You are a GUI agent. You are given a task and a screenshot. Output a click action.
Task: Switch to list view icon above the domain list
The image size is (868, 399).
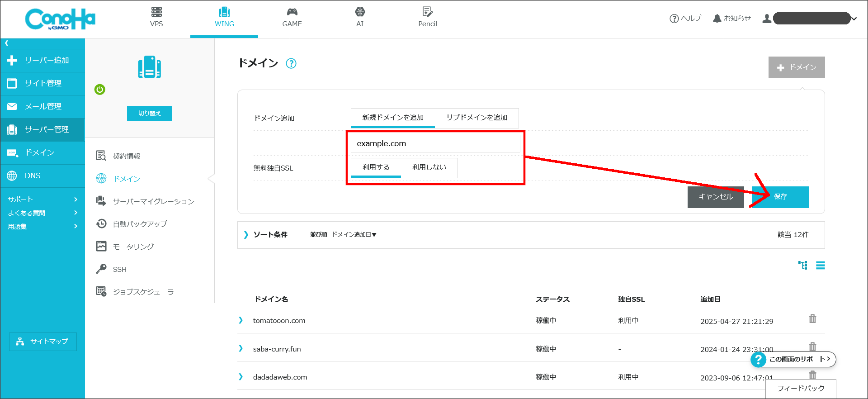(x=820, y=266)
